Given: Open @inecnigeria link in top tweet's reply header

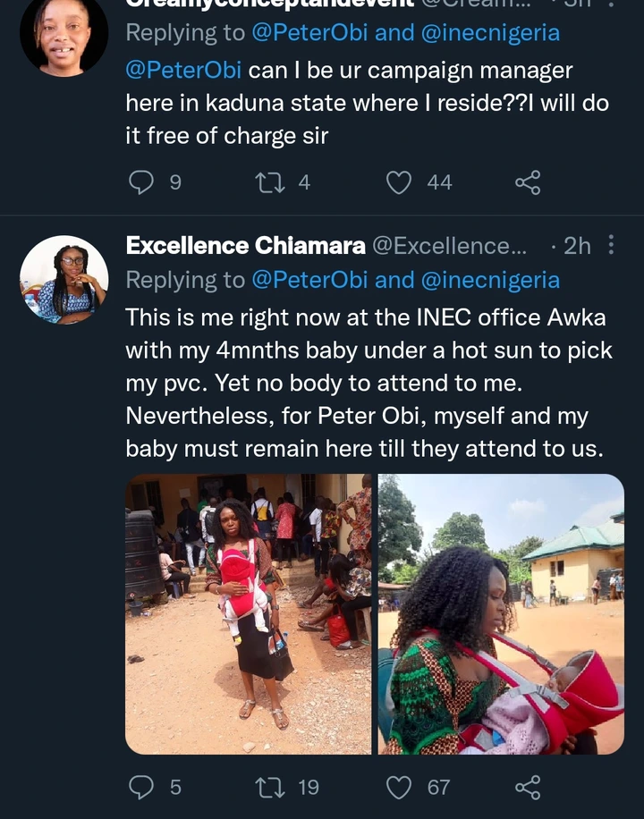Looking at the screenshot, I should pos(492,33).
